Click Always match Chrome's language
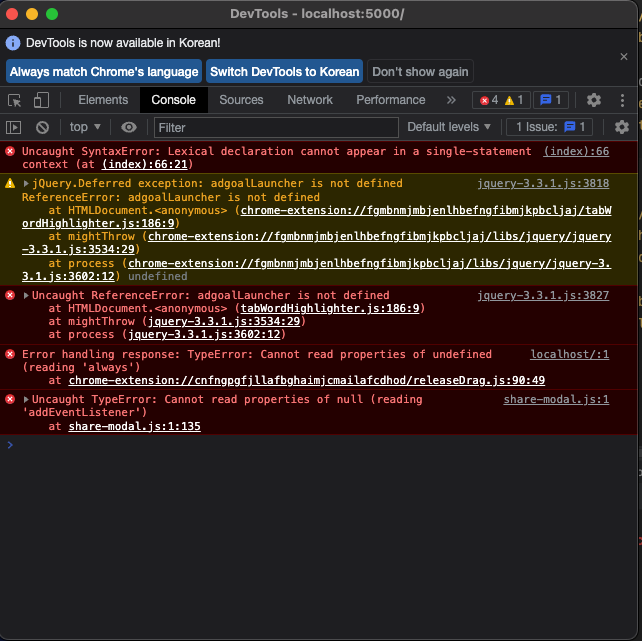The image size is (642, 641). point(104,72)
